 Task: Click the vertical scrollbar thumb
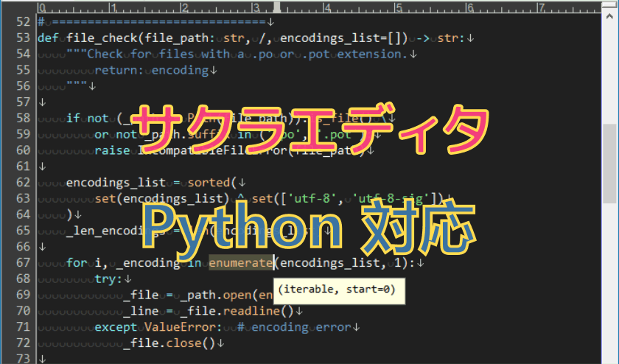point(610,164)
